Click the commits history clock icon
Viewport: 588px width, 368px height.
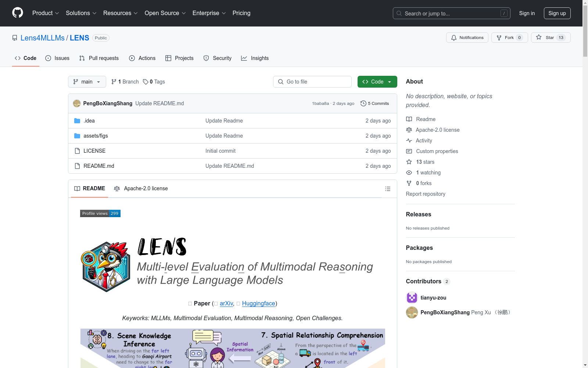(363, 103)
